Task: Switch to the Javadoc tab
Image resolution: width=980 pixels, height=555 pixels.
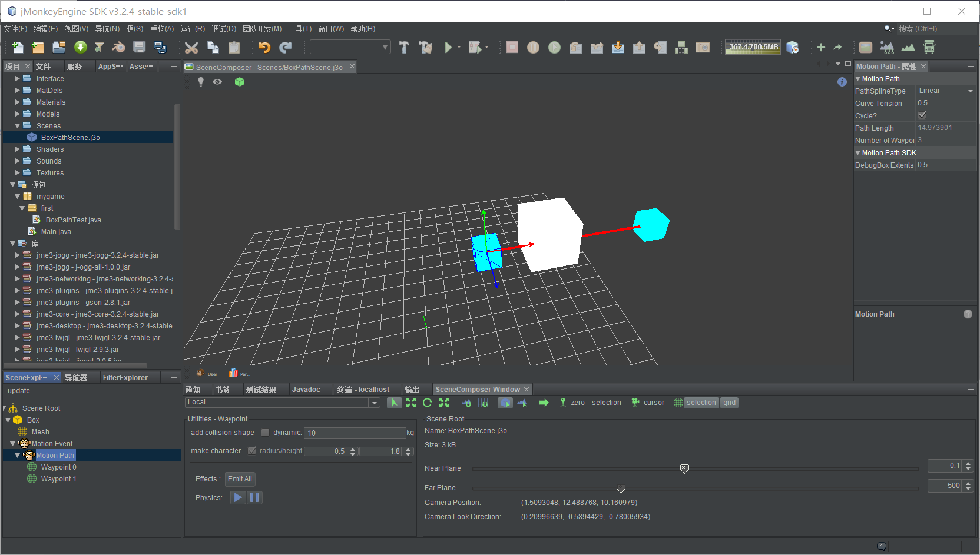Action: pos(306,390)
